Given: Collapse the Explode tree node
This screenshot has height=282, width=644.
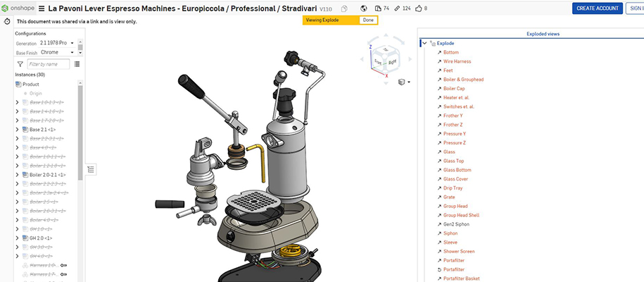Looking at the screenshot, I should tap(424, 43).
